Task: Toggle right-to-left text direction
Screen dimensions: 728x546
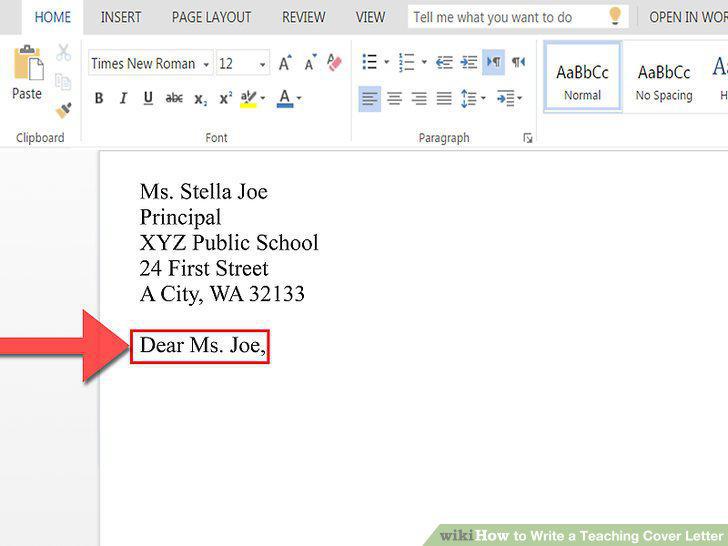Action: click(x=518, y=62)
